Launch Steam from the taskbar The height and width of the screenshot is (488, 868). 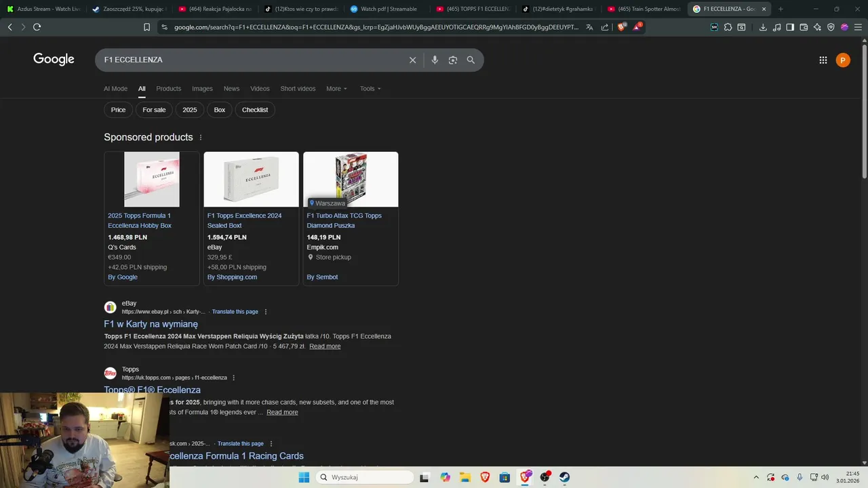(564, 477)
